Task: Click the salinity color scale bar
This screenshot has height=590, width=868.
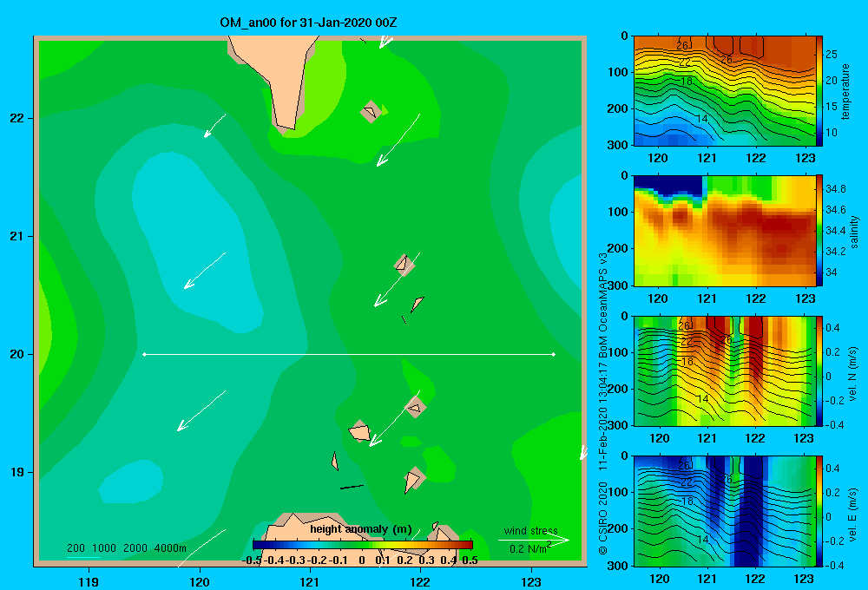Action: pos(819,231)
